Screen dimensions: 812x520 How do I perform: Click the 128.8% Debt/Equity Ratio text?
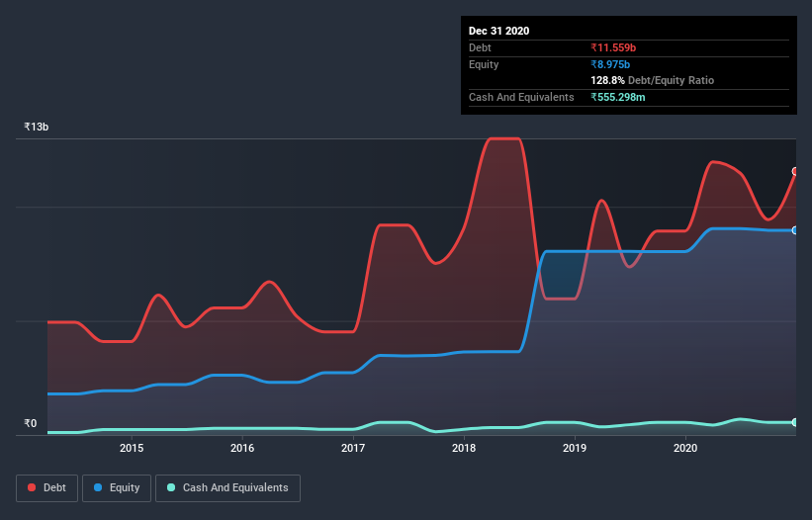(653, 80)
